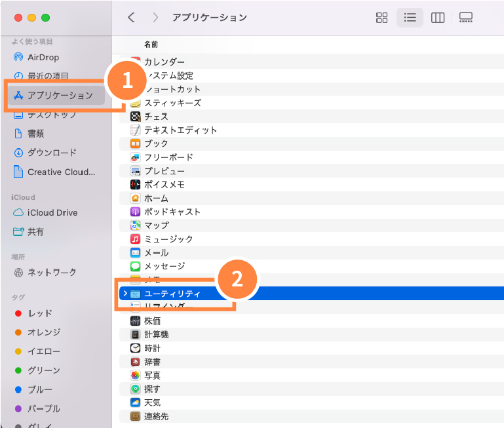The width and height of the screenshot is (504, 428).
Task: Click the ポッドキャスト name text
Action: click(x=172, y=212)
